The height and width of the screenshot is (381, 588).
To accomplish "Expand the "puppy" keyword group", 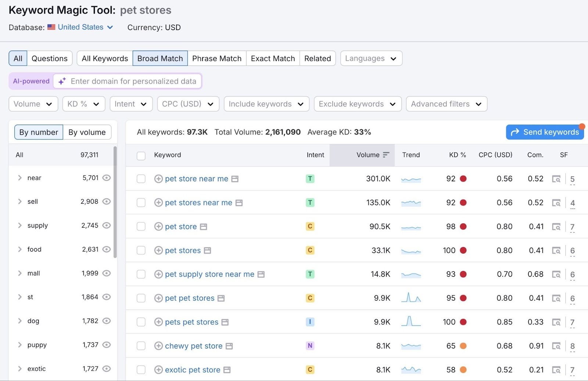I will pyautogui.click(x=20, y=345).
